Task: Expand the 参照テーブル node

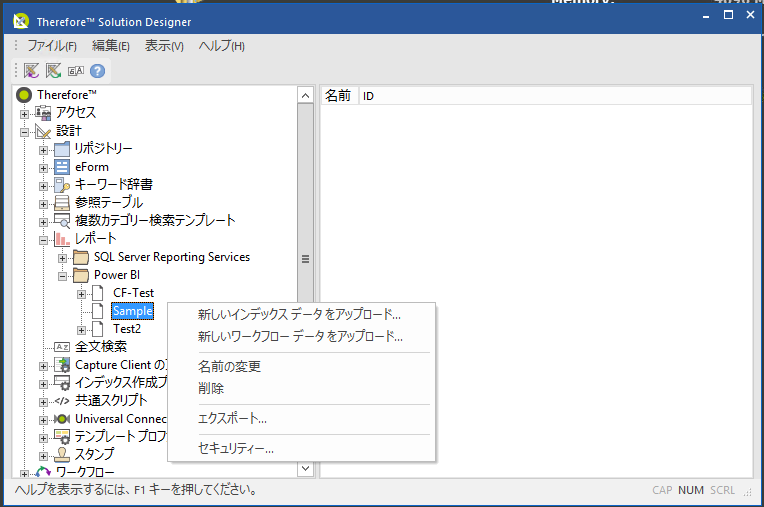Action: [x=43, y=204]
